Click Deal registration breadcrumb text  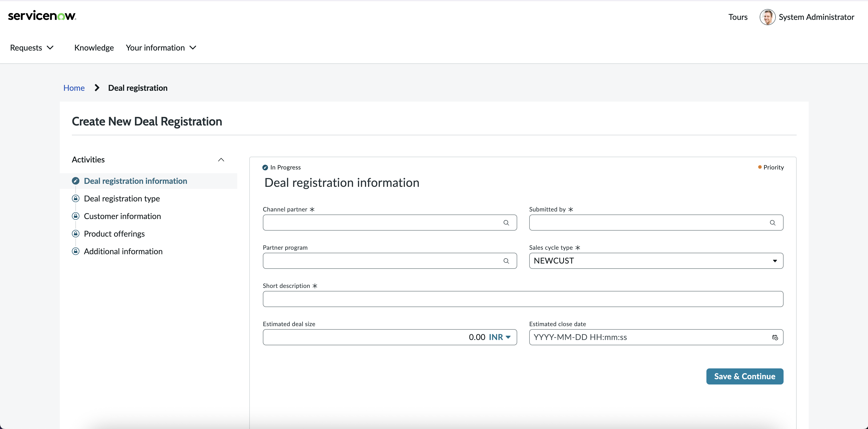(138, 88)
